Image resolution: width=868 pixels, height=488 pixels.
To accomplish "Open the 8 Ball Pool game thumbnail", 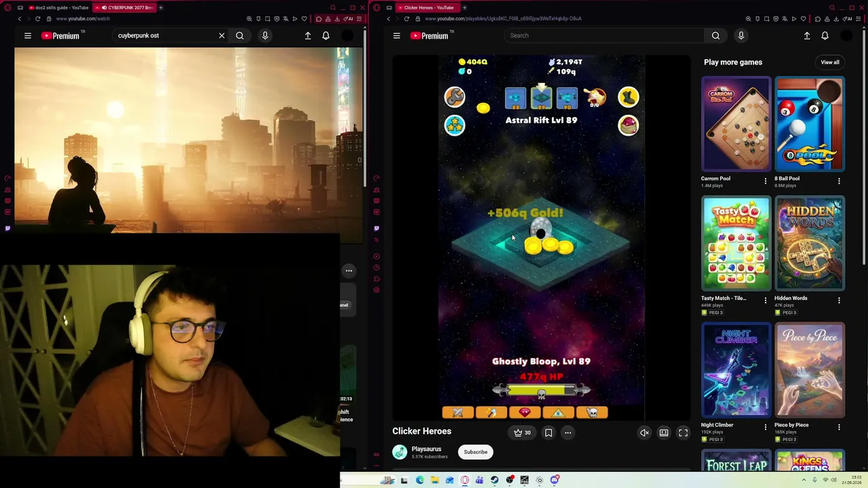I will (x=810, y=124).
